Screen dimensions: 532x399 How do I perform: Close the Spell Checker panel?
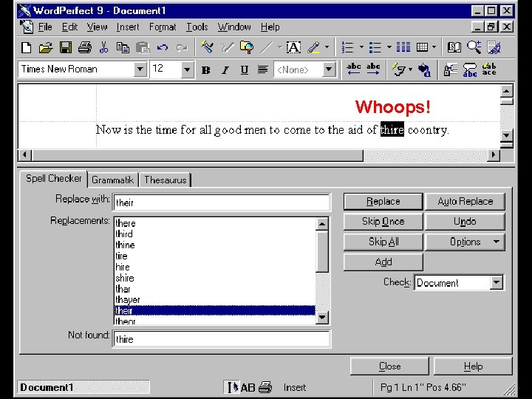[389, 366]
